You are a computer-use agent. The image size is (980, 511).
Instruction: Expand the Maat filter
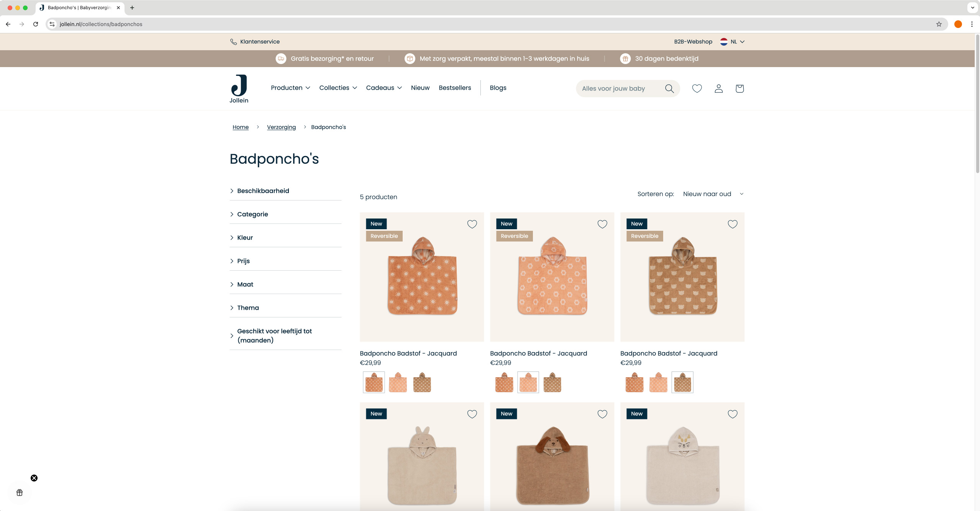click(x=285, y=284)
